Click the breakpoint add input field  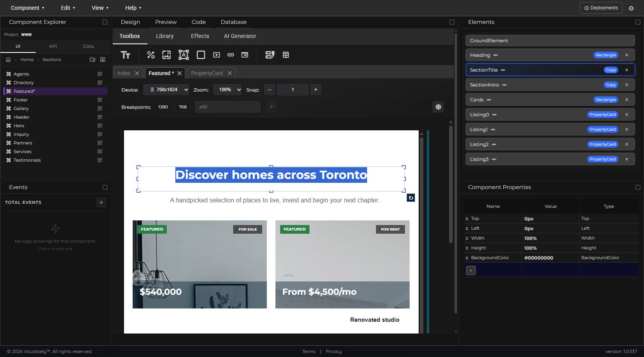pyautogui.click(x=228, y=107)
